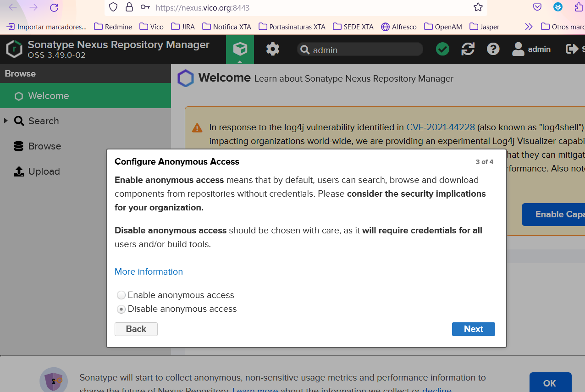Click the sign out arrow icon
This screenshot has height=392, width=585.
coord(572,49)
